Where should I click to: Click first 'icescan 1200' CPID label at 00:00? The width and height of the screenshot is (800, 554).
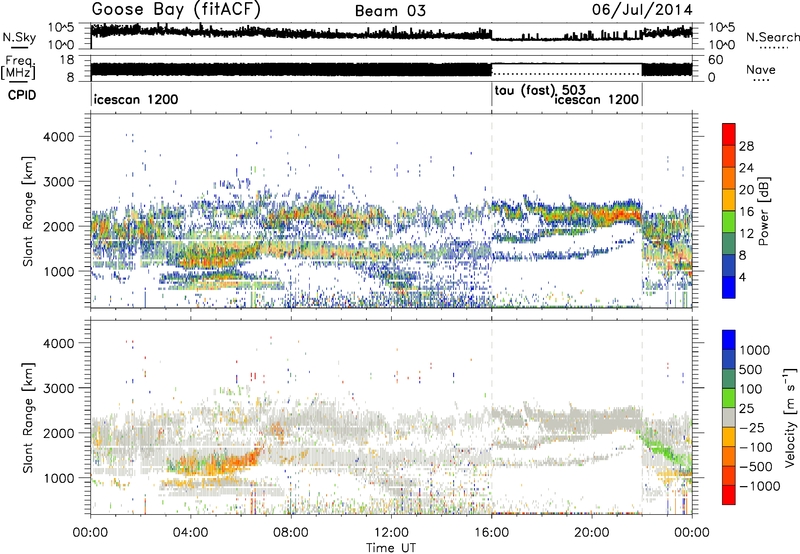point(136,99)
